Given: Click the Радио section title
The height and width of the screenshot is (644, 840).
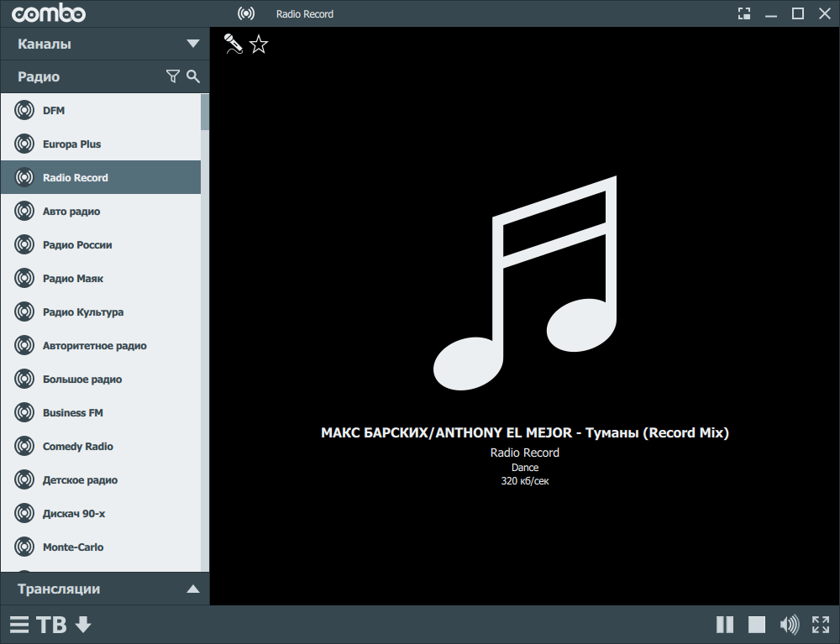Looking at the screenshot, I should tap(39, 76).
